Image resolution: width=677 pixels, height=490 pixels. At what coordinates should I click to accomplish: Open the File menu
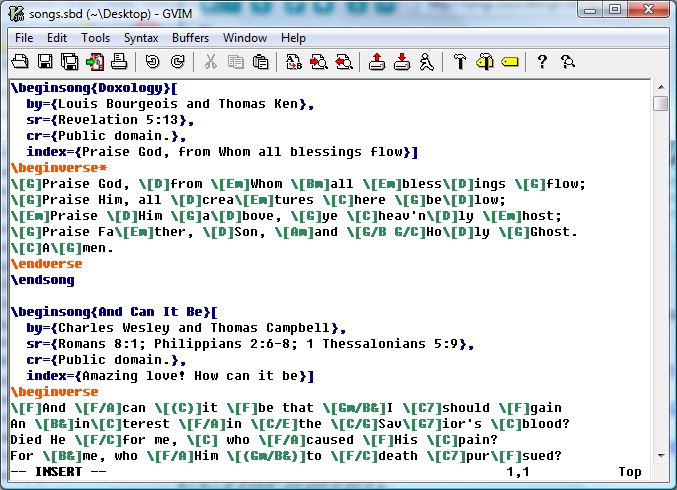pyautogui.click(x=24, y=38)
